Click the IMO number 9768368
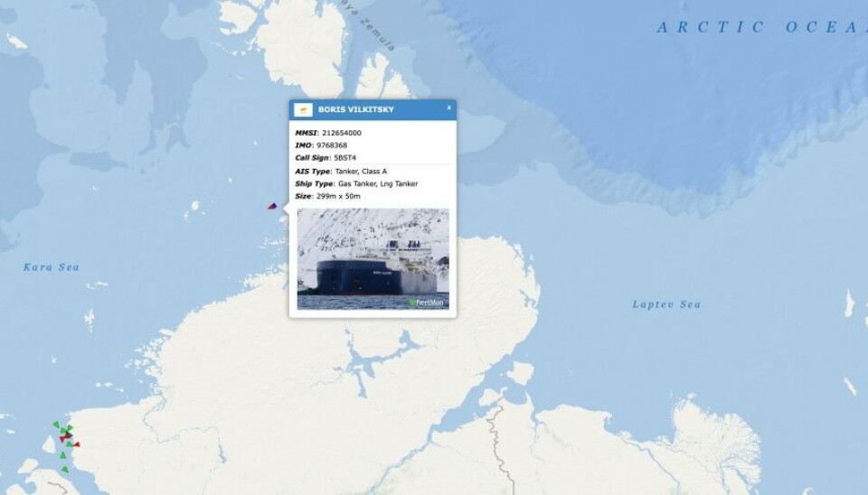This screenshot has height=495, width=868. tap(332, 145)
